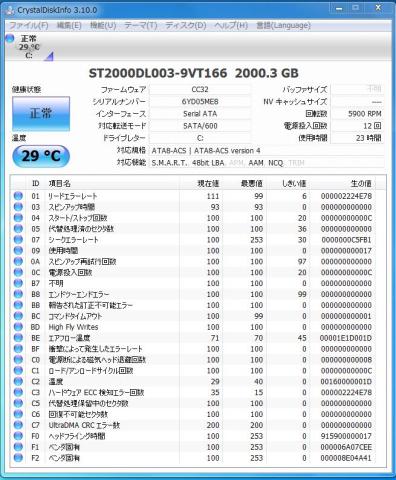Click the status circle for High Fly Writes
This screenshot has width=396, height=480.
(18, 327)
